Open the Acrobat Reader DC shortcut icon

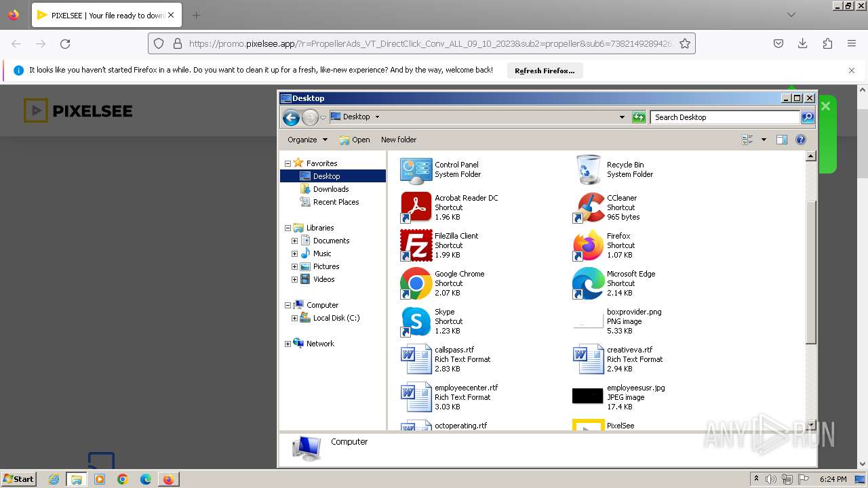coord(416,207)
